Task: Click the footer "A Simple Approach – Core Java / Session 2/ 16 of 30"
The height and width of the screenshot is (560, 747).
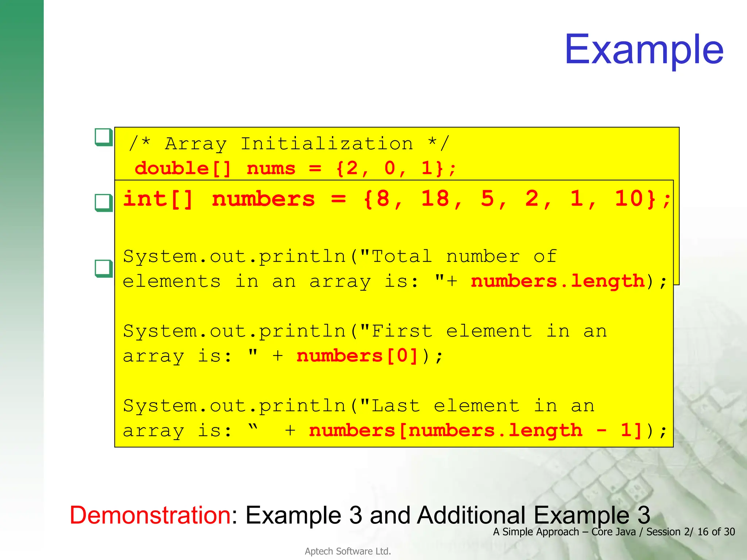Action: [x=614, y=532]
